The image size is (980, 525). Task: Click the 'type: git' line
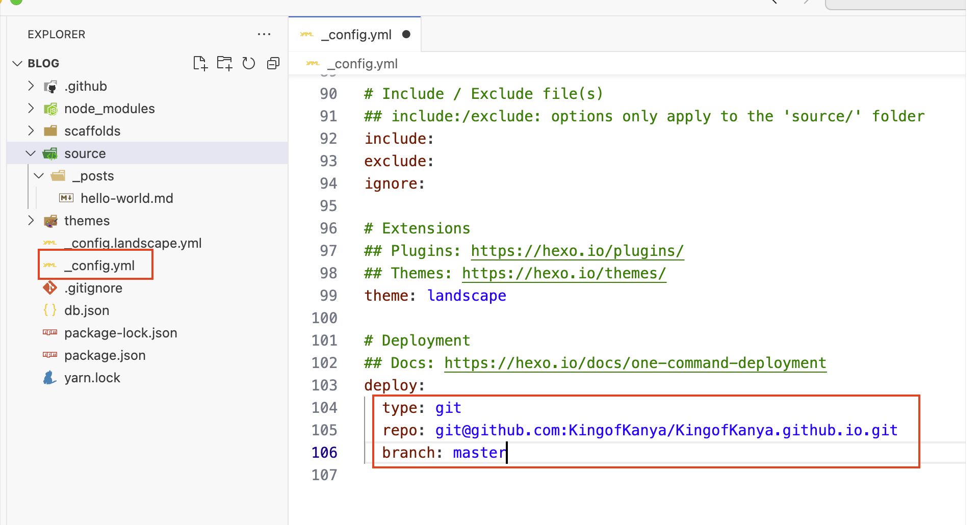click(x=422, y=408)
